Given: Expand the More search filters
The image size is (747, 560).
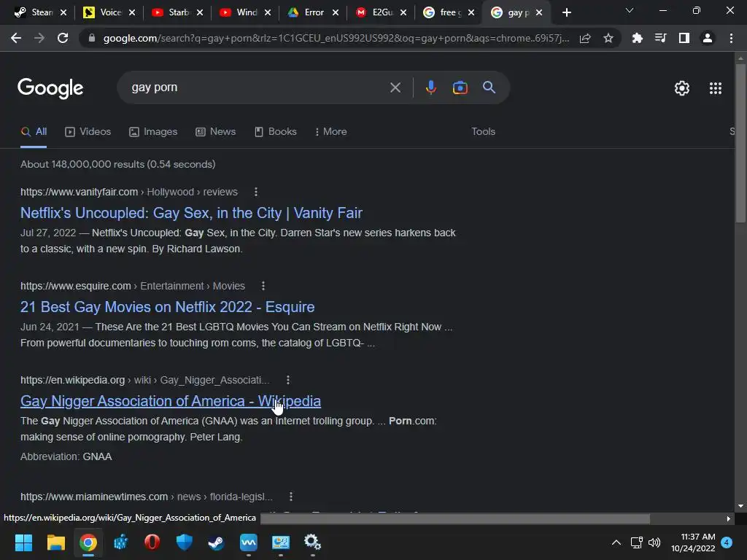Looking at the screenshot, I should coord(331,131).
